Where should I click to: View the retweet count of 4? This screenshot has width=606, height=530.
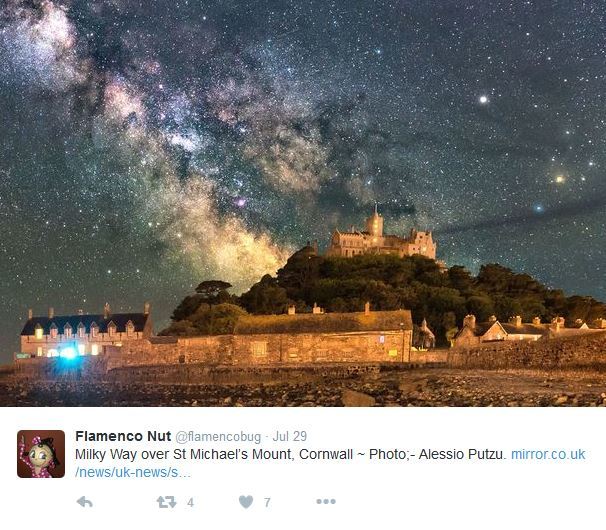(190, 502)
